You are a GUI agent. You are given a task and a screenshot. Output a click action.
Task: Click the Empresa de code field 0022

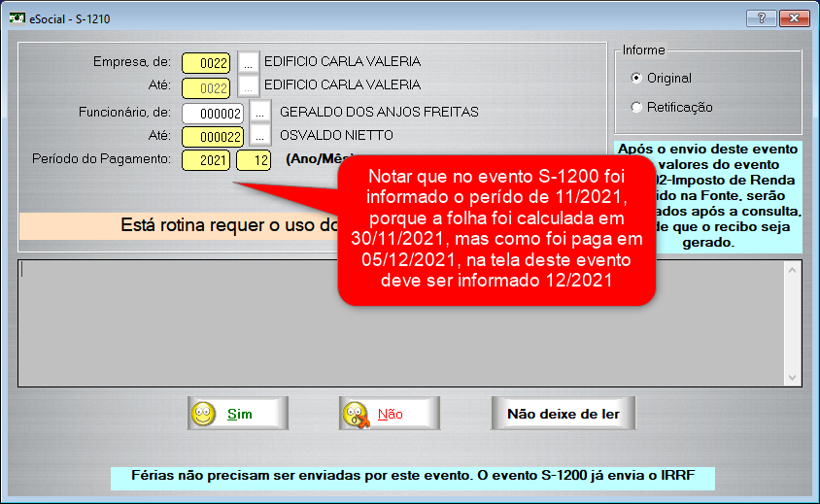coord(206,63)
